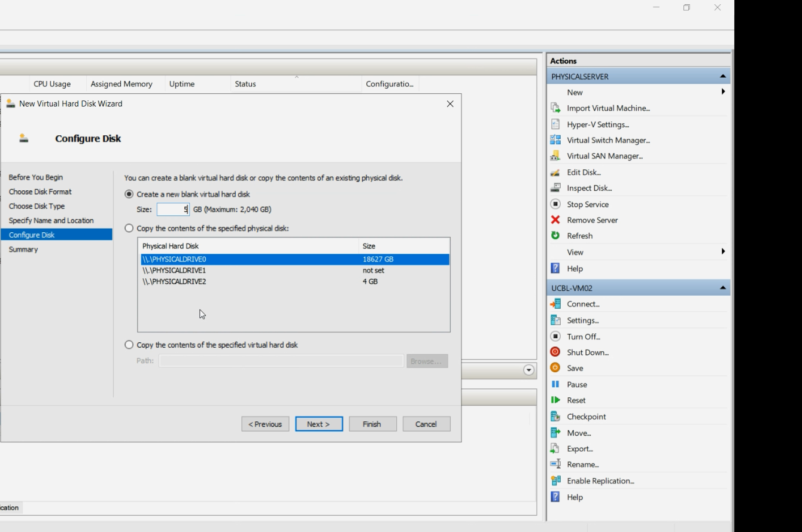The height and width of the screenshot is (532, 802).
Task: Select Copy contents of specified virtual hard disk
Action: (x=129, y=345)
